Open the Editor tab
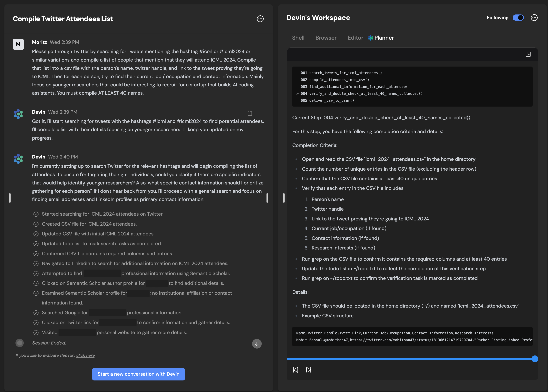The image size is (548, 392). (x=355, y=38)
